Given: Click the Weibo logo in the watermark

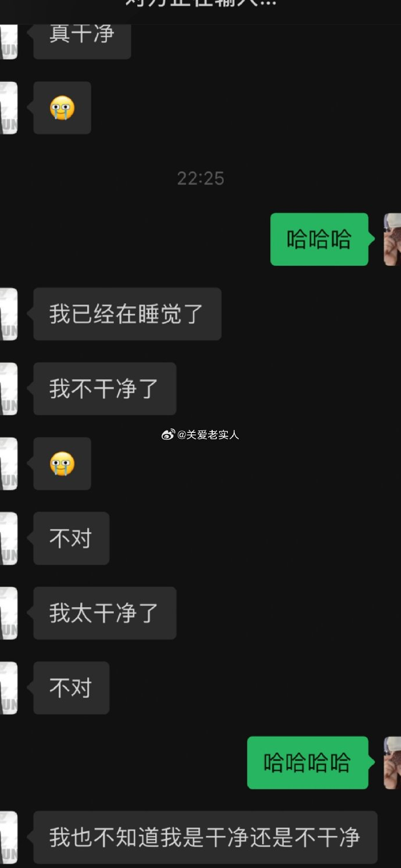Looking at the screenshot, I should point(167,435).
